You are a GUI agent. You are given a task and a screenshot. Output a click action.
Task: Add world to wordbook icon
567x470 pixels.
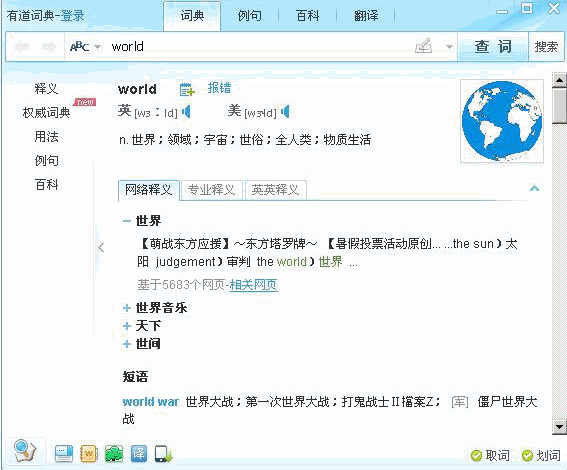pos(187,89)
